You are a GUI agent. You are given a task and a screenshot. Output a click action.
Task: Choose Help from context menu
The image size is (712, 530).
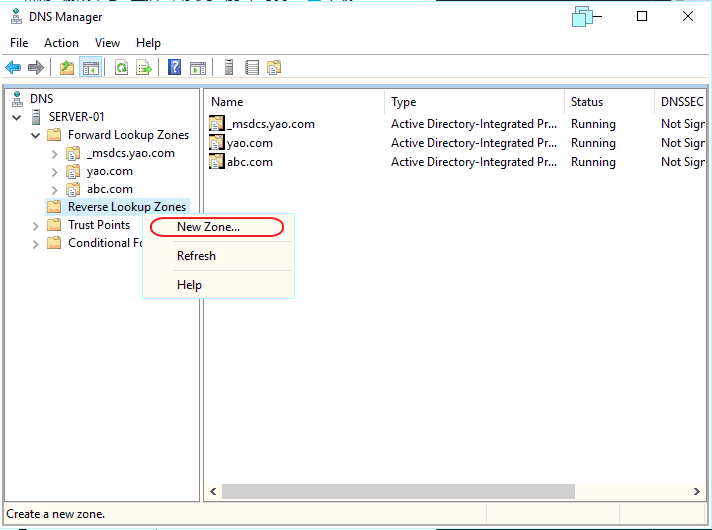pyautogui.click(x=218, y=285)
